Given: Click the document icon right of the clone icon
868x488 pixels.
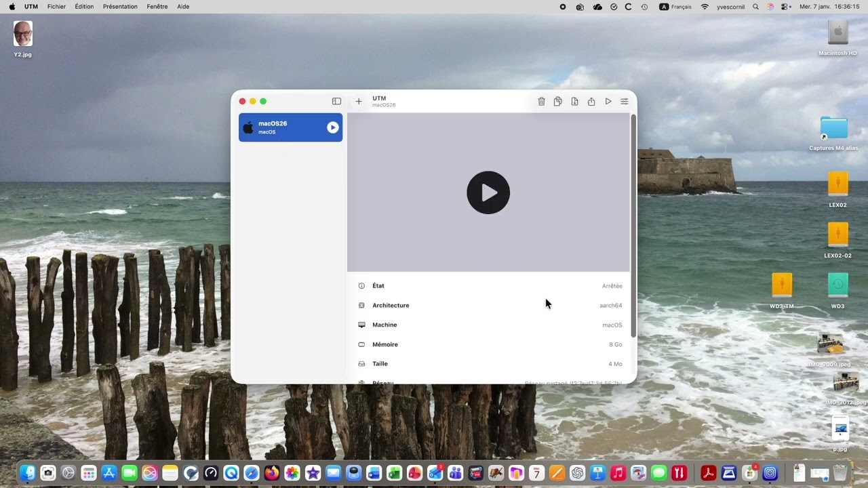Looking at the screenshot, I should [574, 101].
